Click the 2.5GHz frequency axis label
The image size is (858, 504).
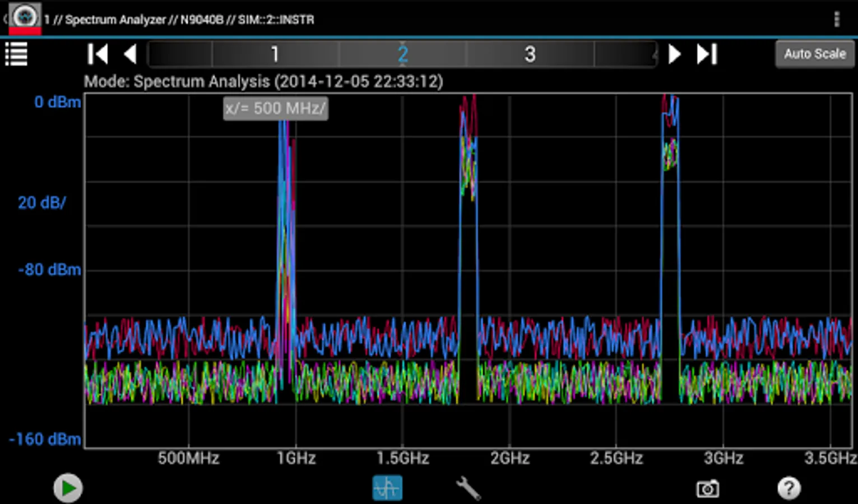pyautogui.click(x=616, y=458)
